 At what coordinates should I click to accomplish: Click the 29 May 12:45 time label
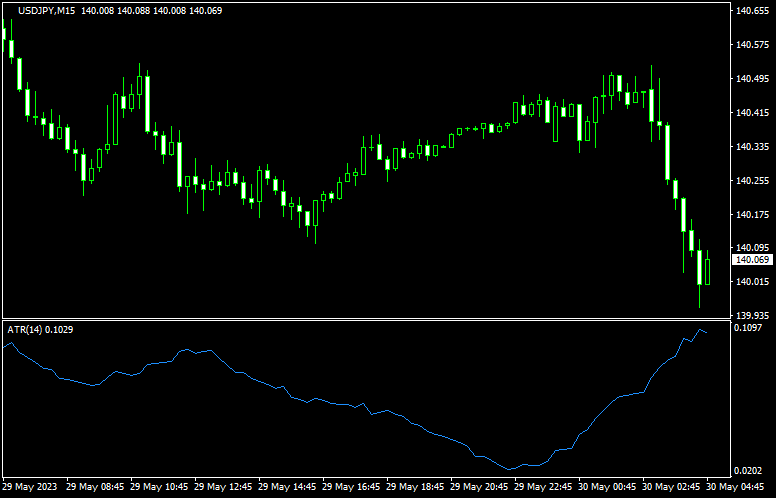coord(223,487)
